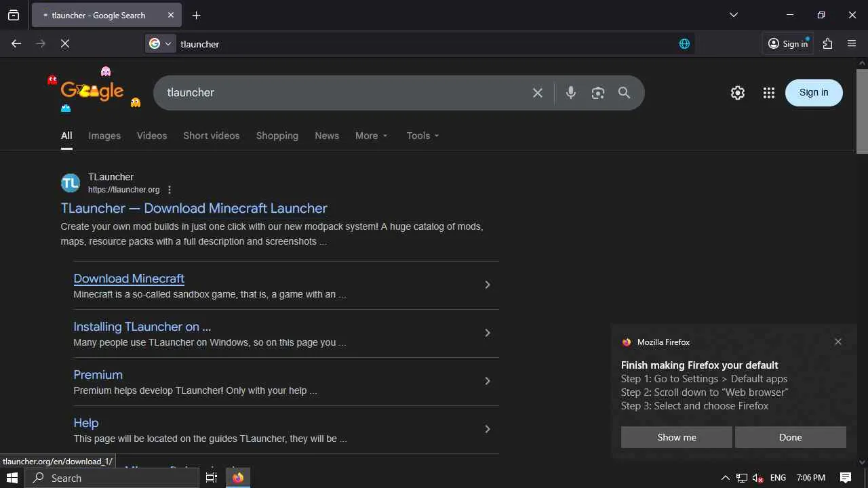Image resolution: width=868 pixels, height=488 pixels.
Task: Click Done in Firefox notification
Action: point(791,437)
